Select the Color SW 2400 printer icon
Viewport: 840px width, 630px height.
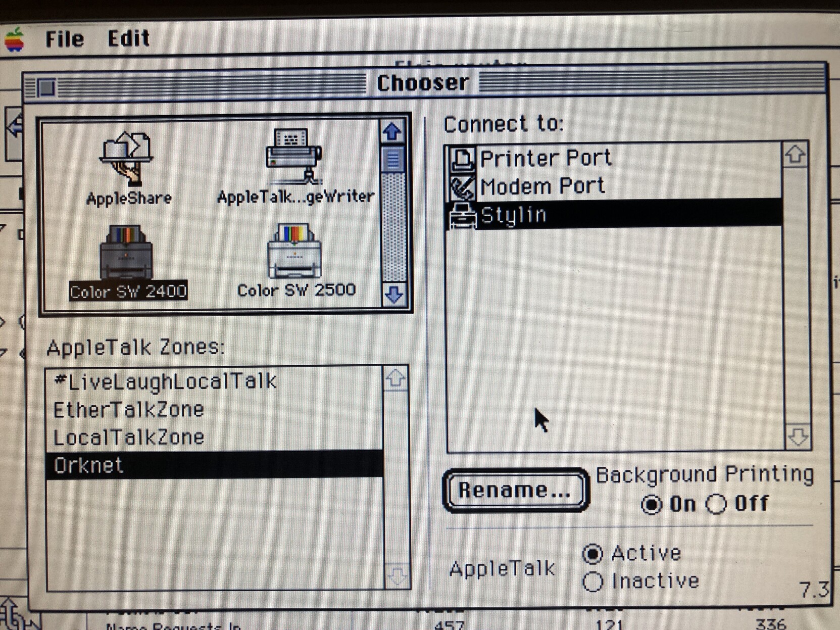(x=128, y=263)
